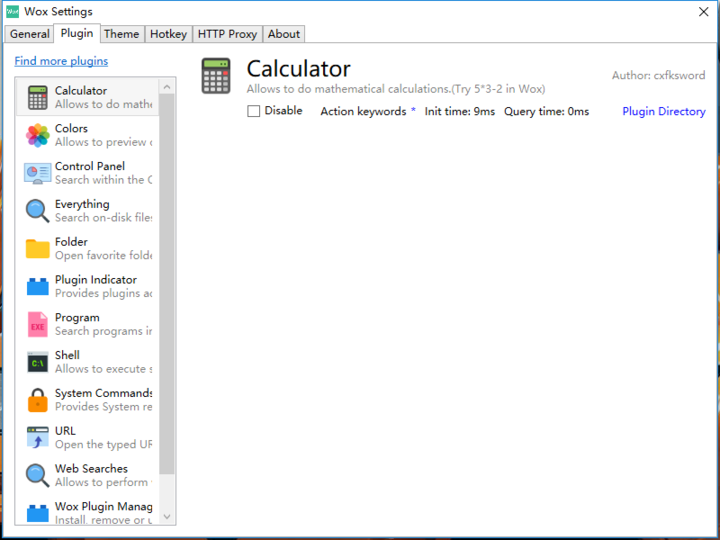
Task: Choose the Control Panel plugin icon
Action: click(38, 173)
